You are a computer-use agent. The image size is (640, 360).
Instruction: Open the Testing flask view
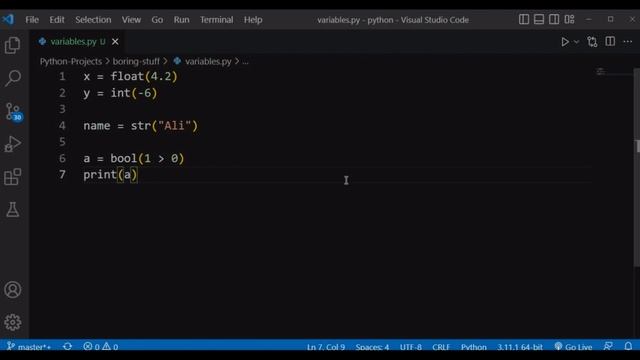(13, 210)
